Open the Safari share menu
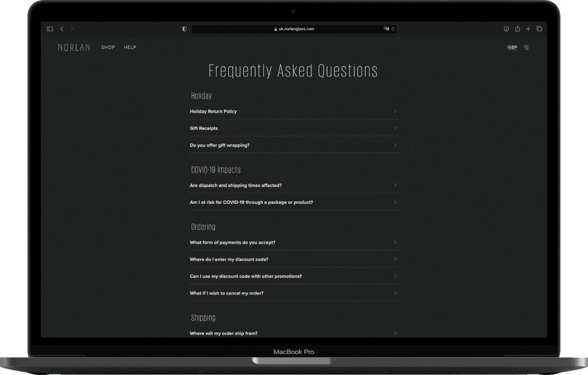Viewport: 588px width, 375px height. 517,28
